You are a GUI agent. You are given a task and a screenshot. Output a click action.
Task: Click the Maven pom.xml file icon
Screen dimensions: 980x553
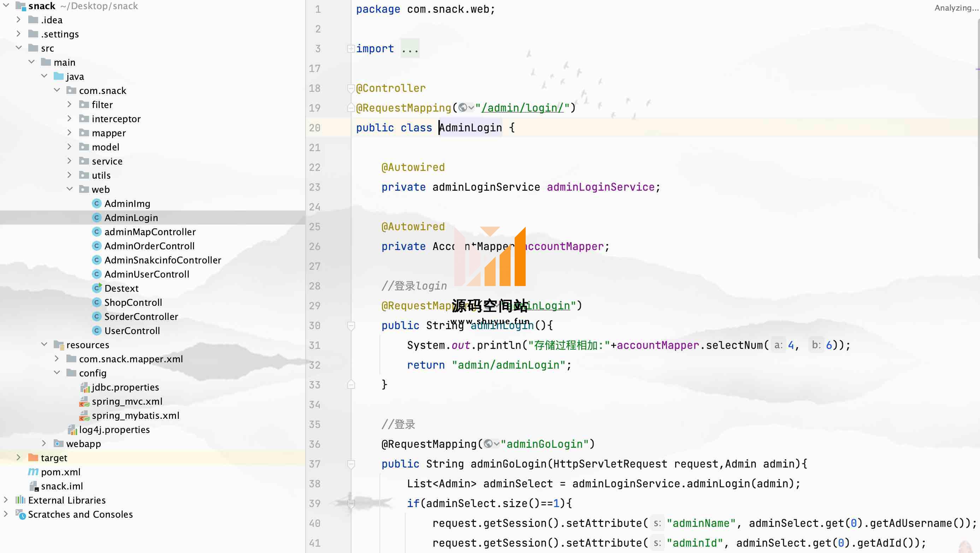[x=33, y=472]
